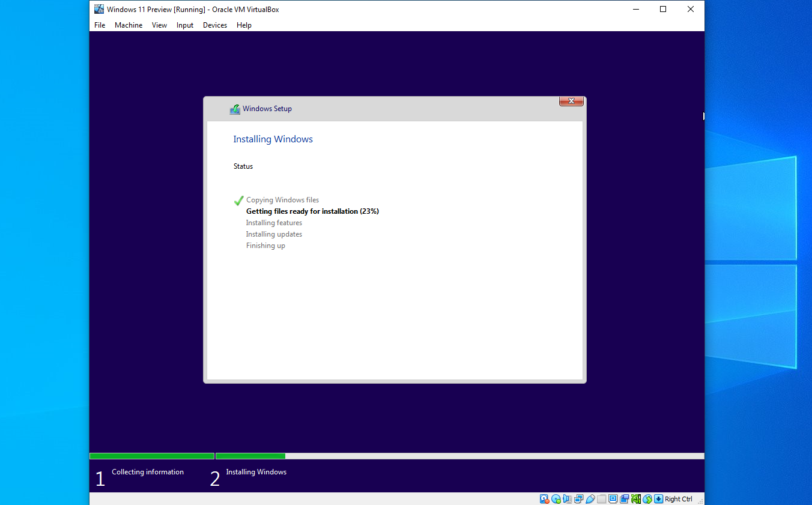
Task: Click the USB devices status icon
Action: coord(590,499)
